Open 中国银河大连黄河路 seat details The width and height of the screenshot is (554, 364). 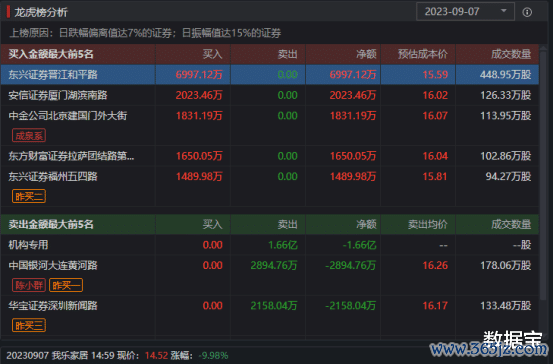(53, 265)
